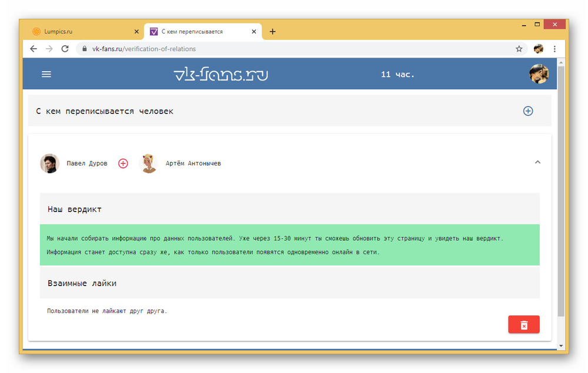Open a new browser tab

(x=273, y=32)
